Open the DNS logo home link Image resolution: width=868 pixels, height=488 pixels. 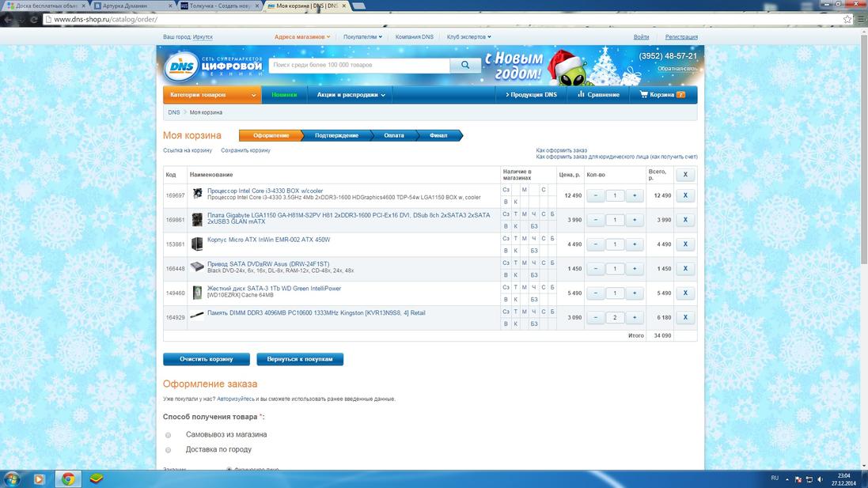181,67
